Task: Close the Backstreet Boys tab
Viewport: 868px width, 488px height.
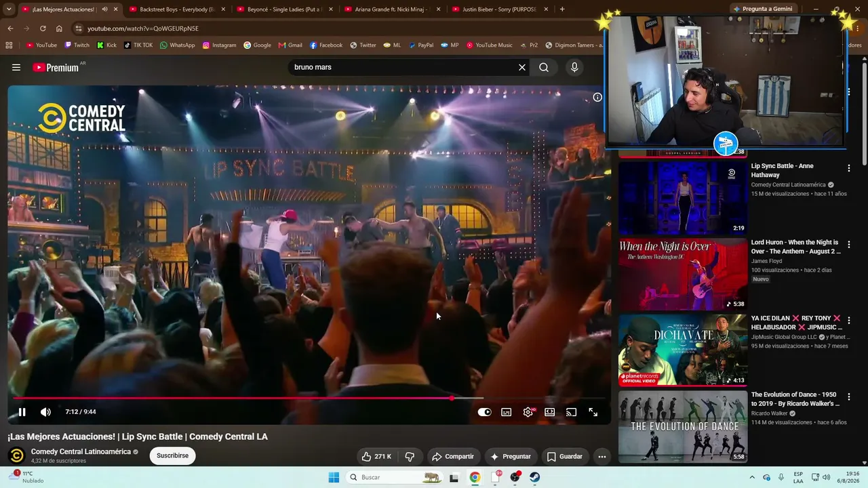Action: 223,9
